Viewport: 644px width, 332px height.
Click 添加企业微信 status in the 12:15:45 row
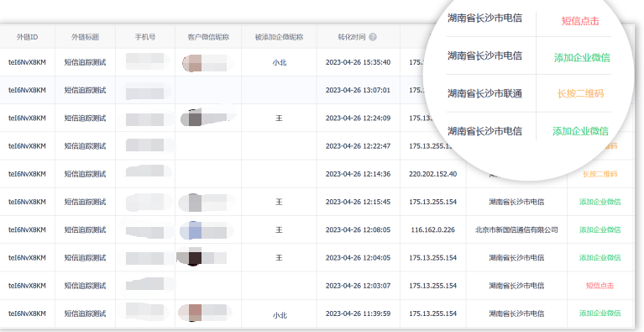600,202
